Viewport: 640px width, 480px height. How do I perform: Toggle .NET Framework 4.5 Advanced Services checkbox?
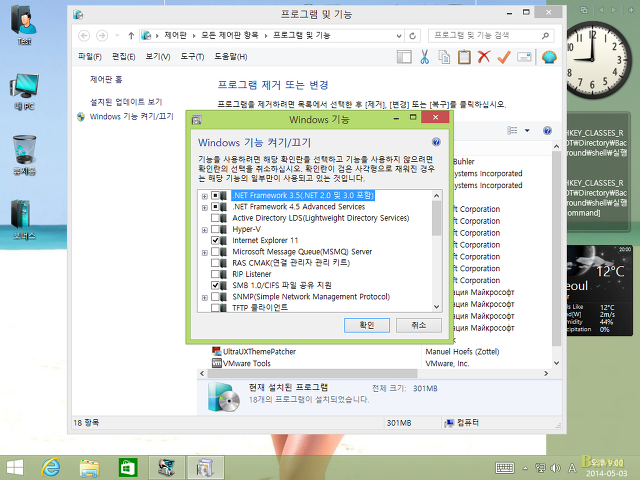click(215, 207)
